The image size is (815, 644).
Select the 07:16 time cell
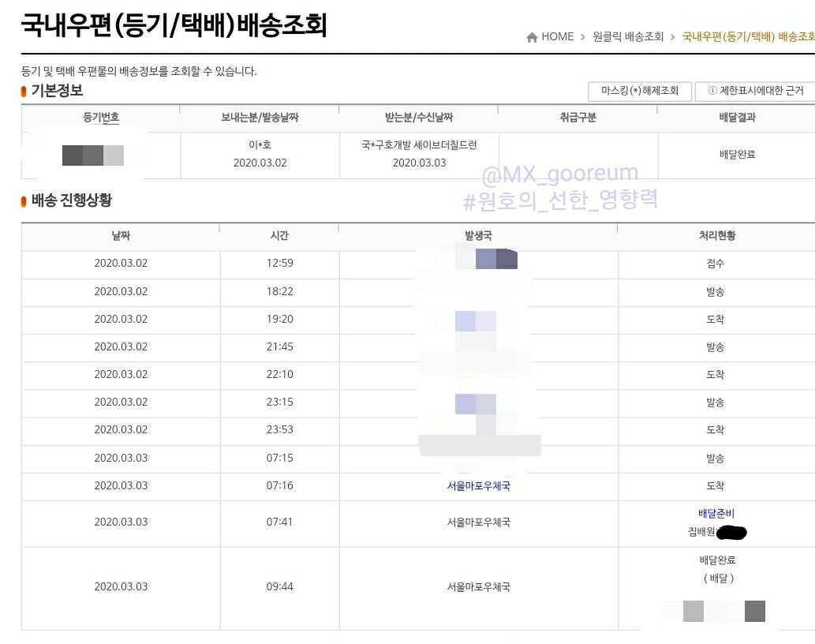pos(279,485)
